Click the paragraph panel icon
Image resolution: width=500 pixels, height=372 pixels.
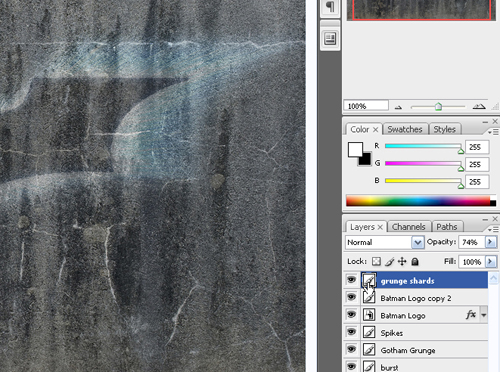click(x=330, y=7)
